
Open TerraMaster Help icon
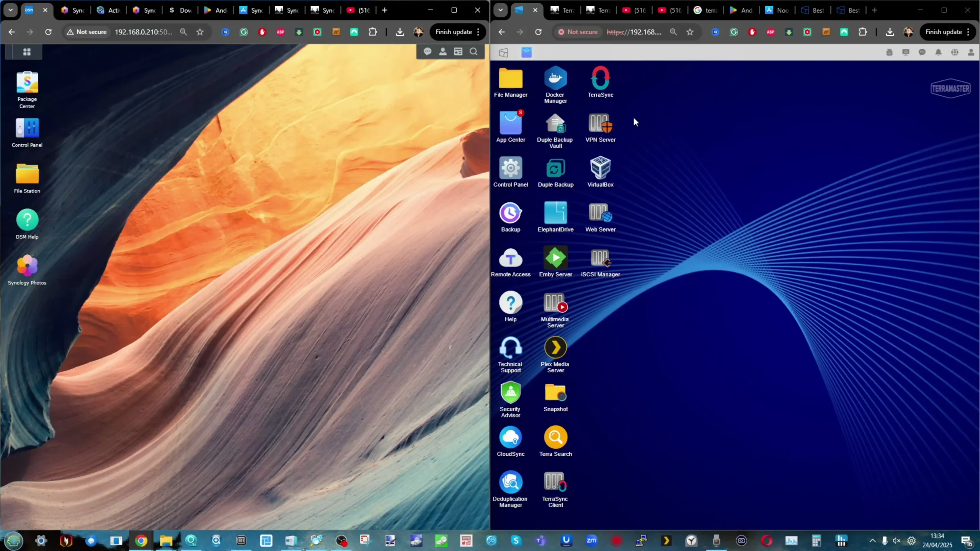511,307
